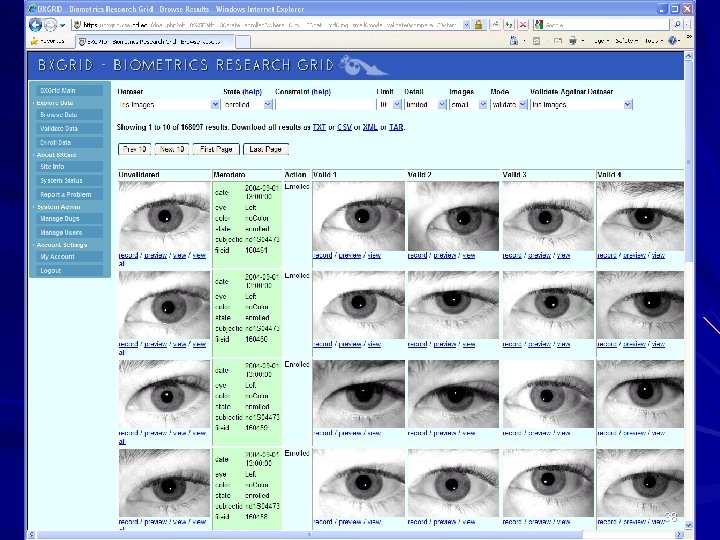The width and height of the screenshot is (720, 540).
Task: Click the State help link
Action: click(252, 92)
